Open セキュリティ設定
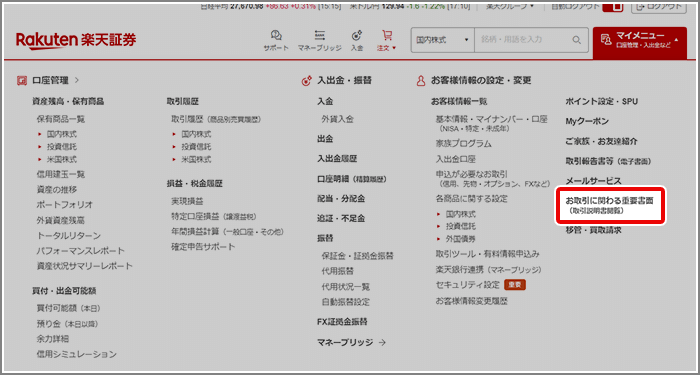This screenshot has height=375, width=700. [x=467, y=285]
